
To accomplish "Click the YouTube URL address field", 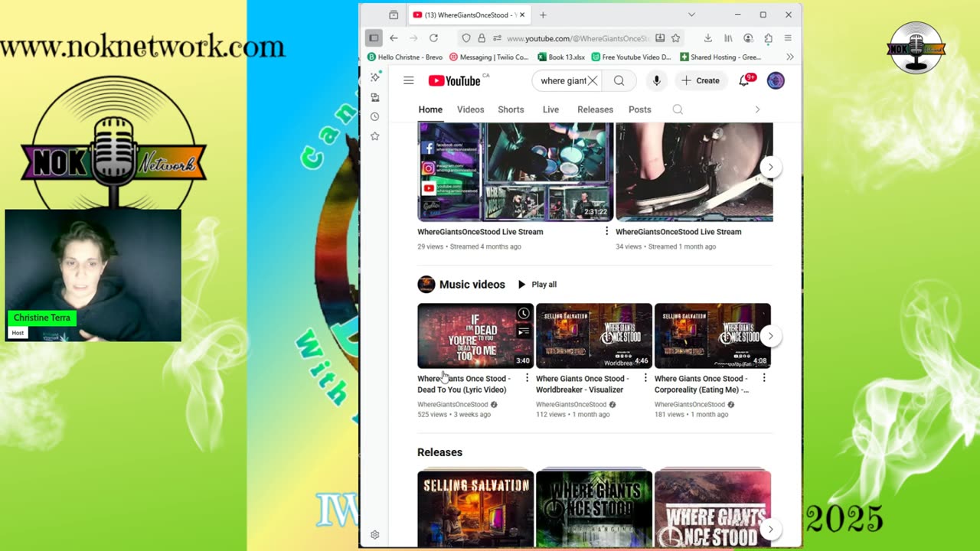I will [x=577, y=37].
